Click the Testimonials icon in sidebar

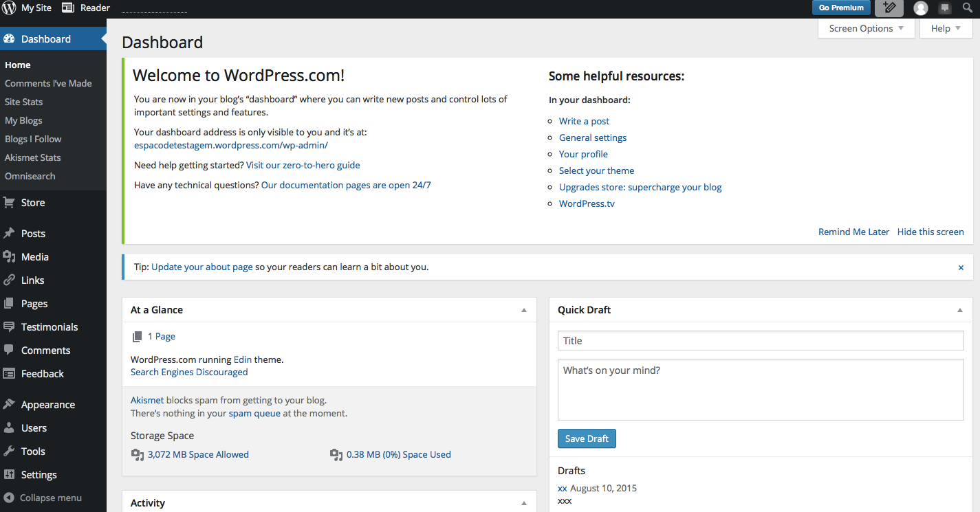[9, 327]
